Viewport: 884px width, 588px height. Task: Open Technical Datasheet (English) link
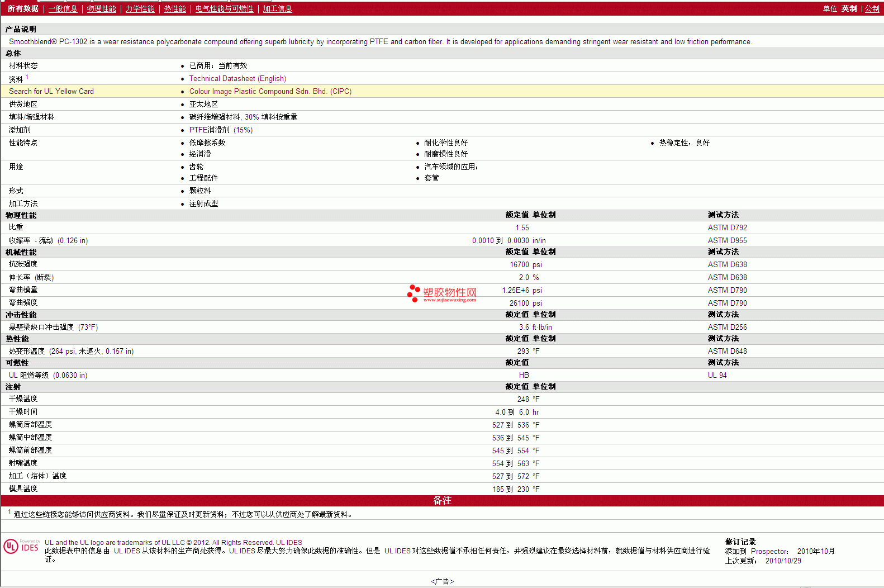237,79
